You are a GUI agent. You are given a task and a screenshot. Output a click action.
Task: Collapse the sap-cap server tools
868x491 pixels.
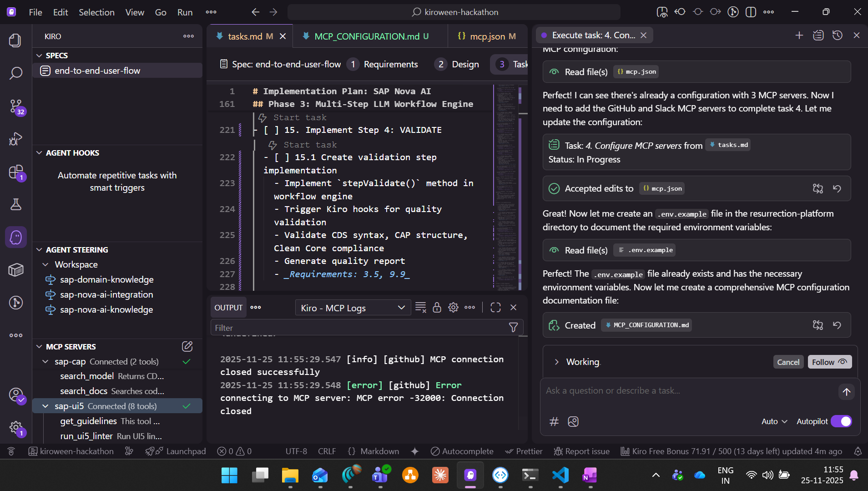tap(45, 362)
